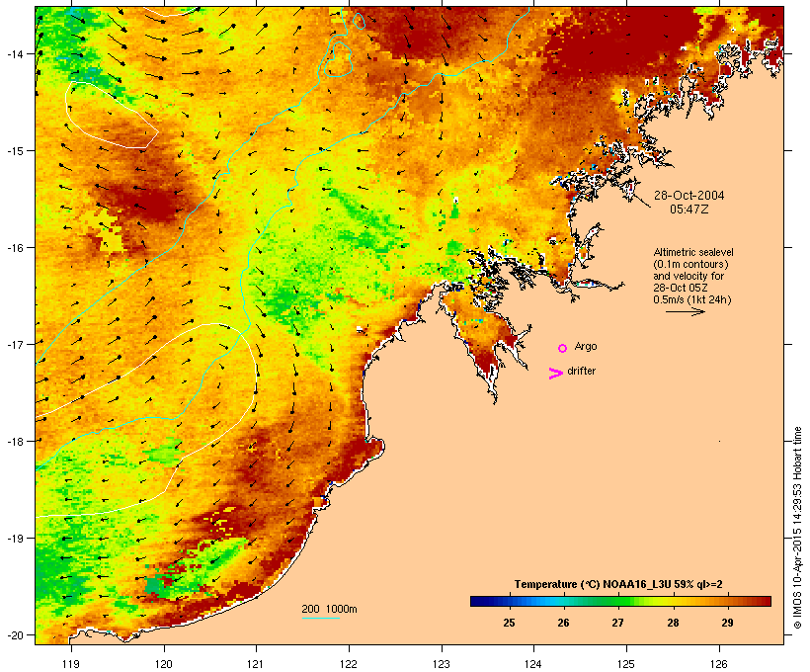Click the "Altimetric sealevel" text

[x=693, y=252]
